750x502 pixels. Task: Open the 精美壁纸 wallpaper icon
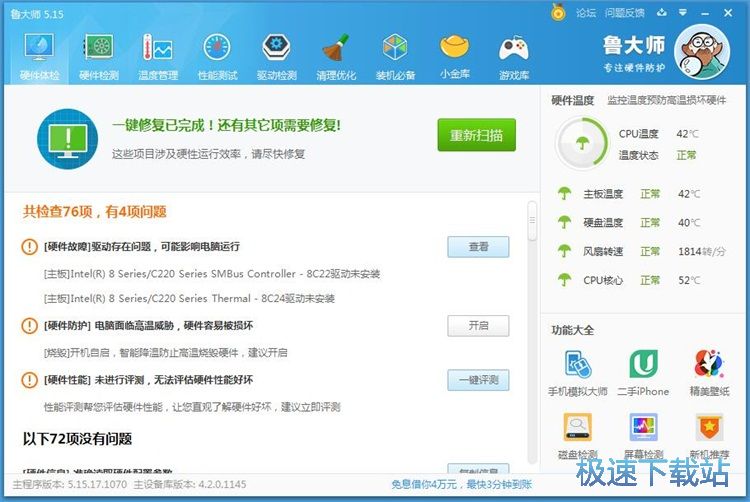(x=709, y=364)
